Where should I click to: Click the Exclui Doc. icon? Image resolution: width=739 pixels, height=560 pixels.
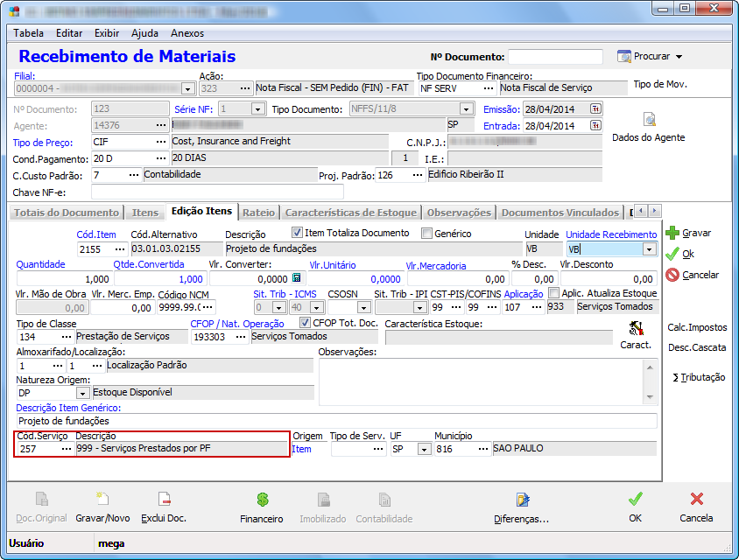tap(164, 500)
